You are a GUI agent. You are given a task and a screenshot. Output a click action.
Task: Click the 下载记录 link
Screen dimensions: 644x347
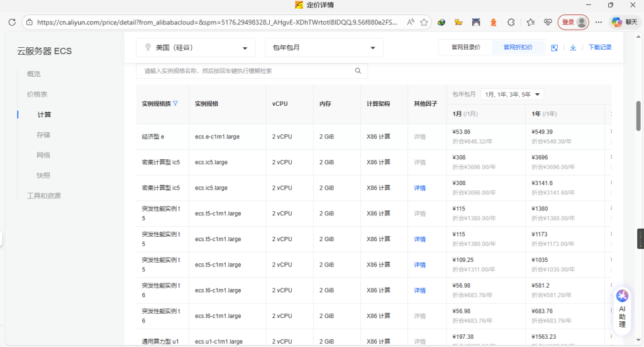coord(599,47)
